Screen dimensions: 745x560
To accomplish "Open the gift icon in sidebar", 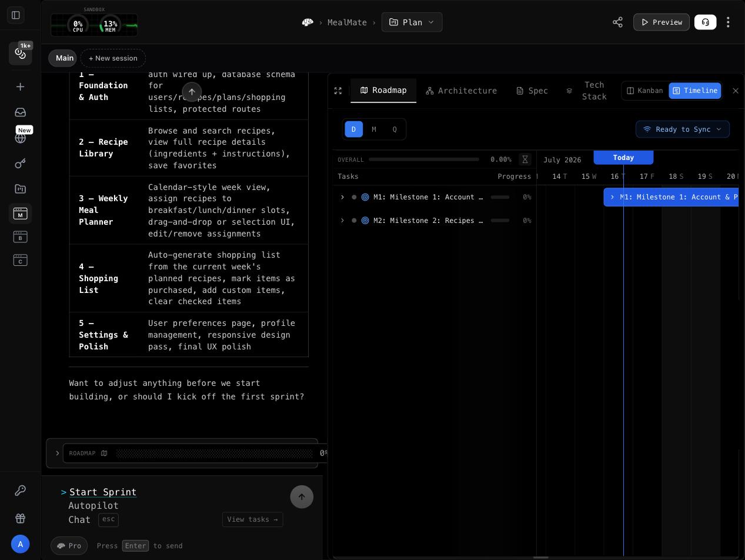I will [21, 518].
